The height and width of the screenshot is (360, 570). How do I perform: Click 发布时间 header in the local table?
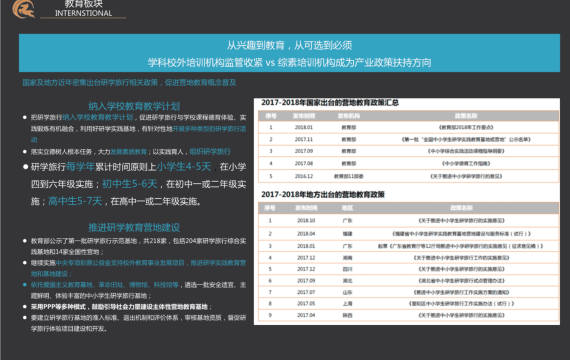[x=306, y=208]
